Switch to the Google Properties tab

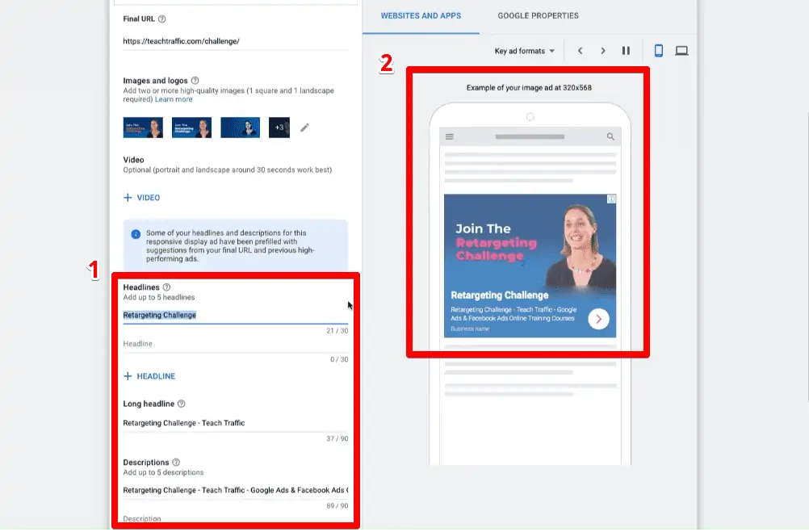point(538,15)
